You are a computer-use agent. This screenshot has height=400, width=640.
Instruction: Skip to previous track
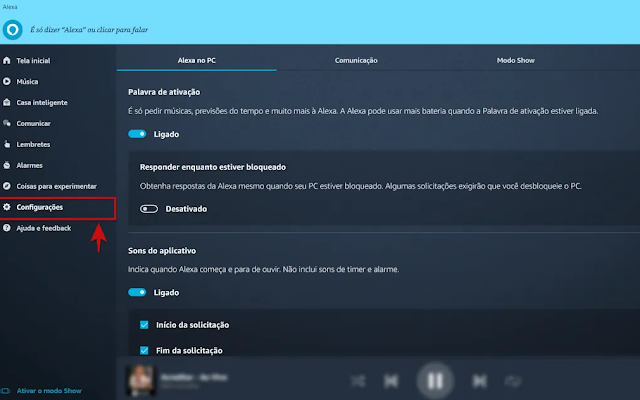pyautogui.click(x=391, y=381)
